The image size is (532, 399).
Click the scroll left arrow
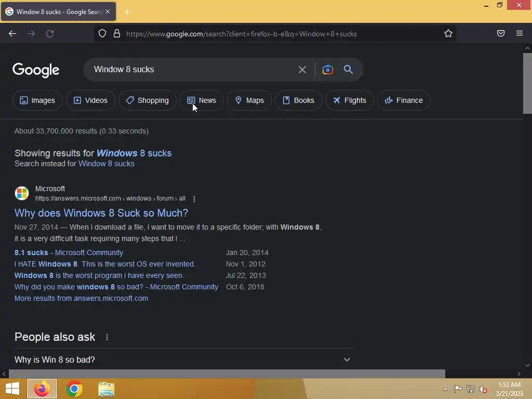4,374
